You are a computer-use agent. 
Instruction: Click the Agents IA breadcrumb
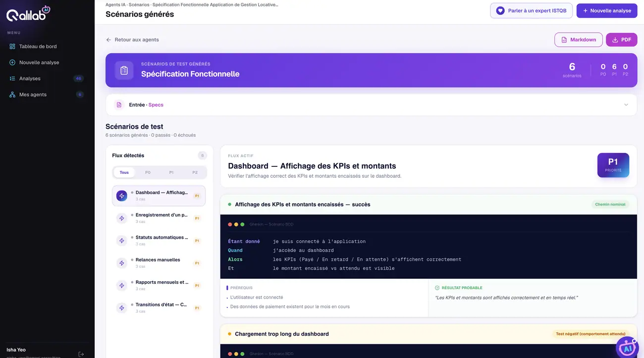click(115, 4)
